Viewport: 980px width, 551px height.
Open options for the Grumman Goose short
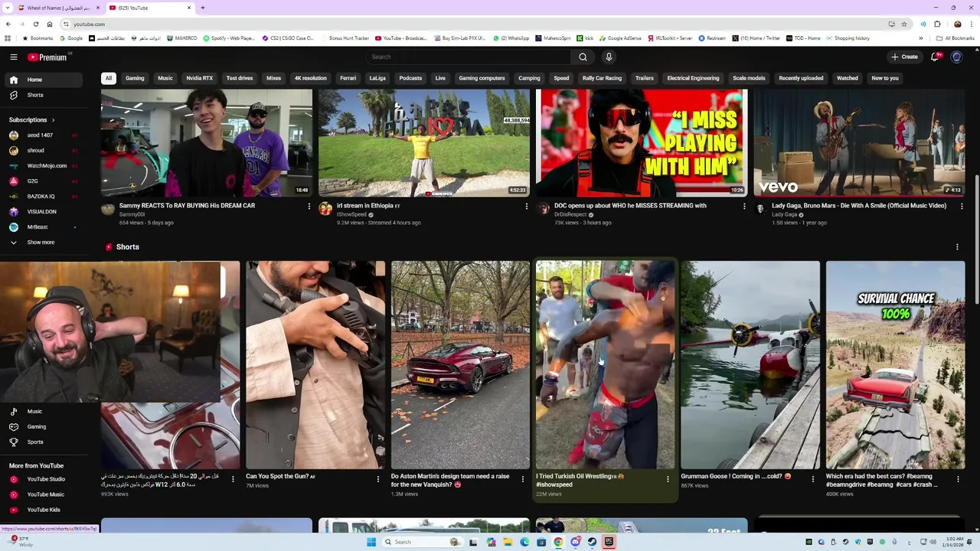812,480
